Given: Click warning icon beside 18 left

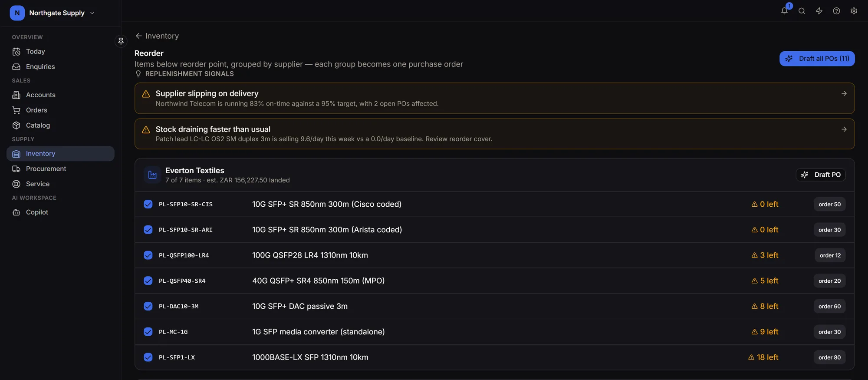Looking at the screenshot, I should [x=751, y=357].
